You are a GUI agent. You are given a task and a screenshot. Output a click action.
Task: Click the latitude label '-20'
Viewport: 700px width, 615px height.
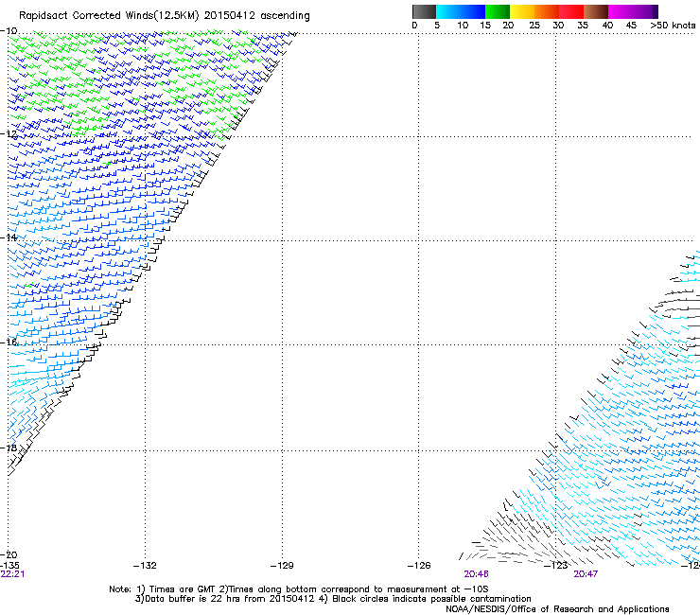9,554
